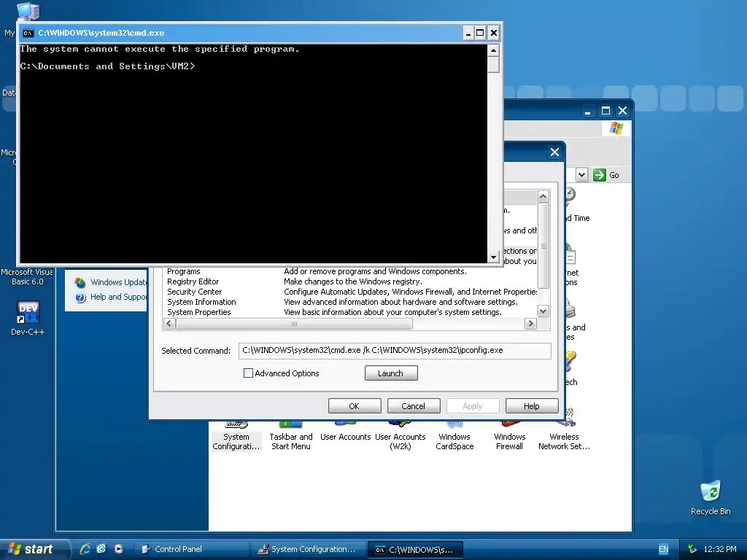Click the Windows flag logo in Control Panel
The height and width of the screenshot is (560, 747).
(x=616, y=128)
